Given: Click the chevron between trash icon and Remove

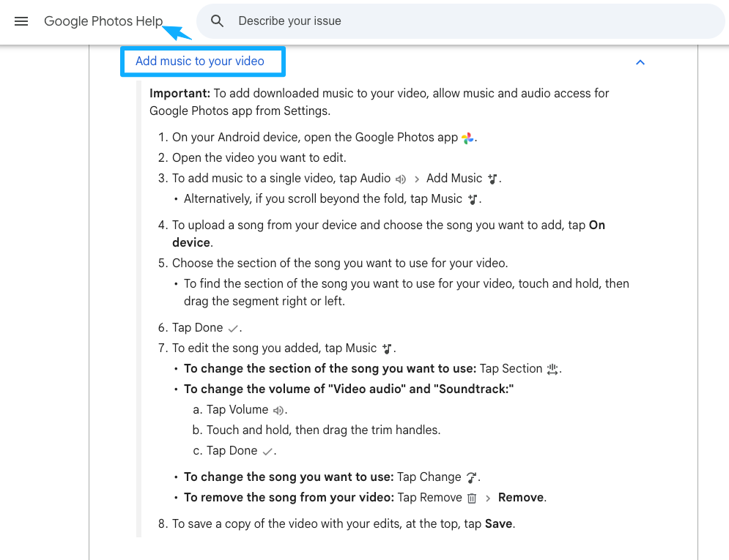Looking at the screenshot, I should [x=488, y=499].
